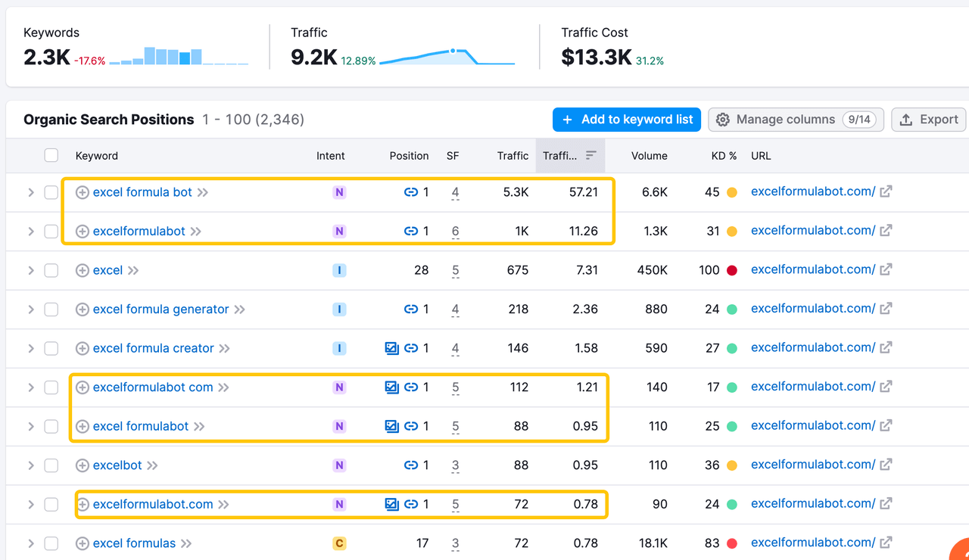
Task: Click plus icon beside 'excel formula generator'
Action: tap(83, 310)
